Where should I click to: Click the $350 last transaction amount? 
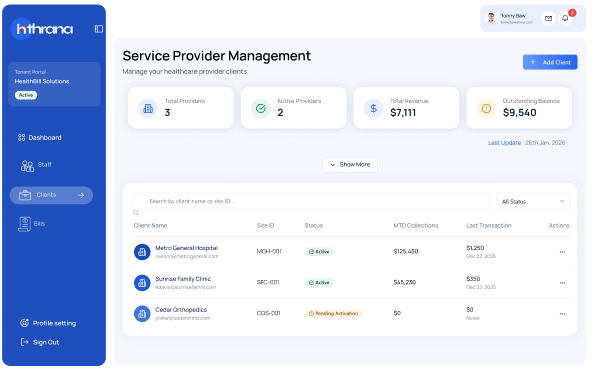click(x=473, y=279)
